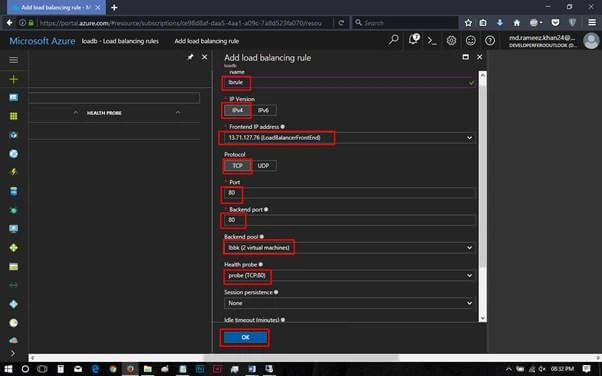Show info tooltip for Frontend IP address

tap(283, 127)
